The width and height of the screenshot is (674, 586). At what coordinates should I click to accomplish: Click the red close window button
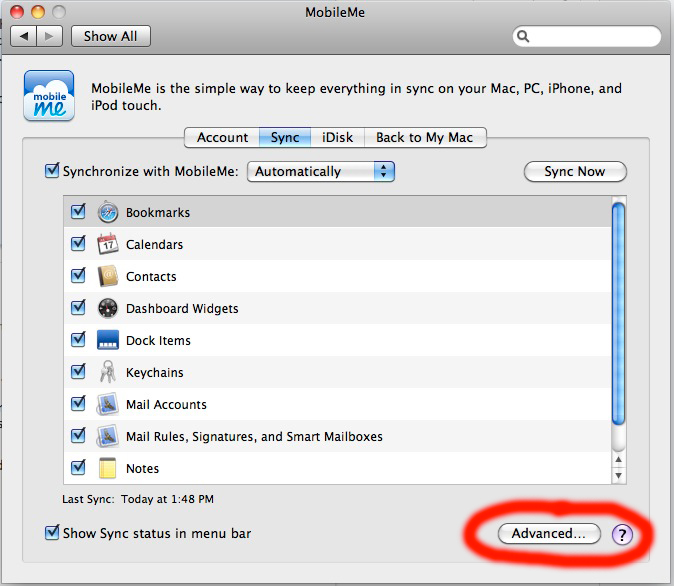coord(17,12)
